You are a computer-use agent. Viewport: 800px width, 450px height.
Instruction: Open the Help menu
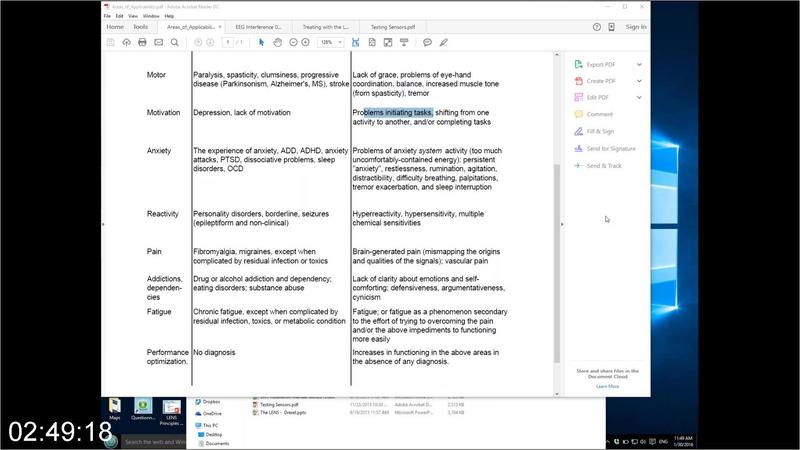pyautogui.click(x=169, y=16)
